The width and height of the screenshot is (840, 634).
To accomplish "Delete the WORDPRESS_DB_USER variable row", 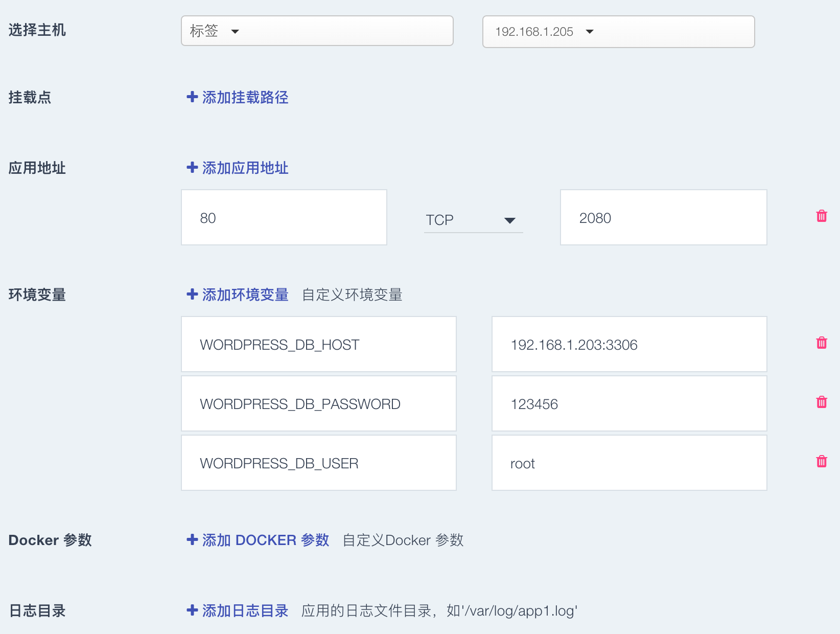I will [x=822, y=462].
